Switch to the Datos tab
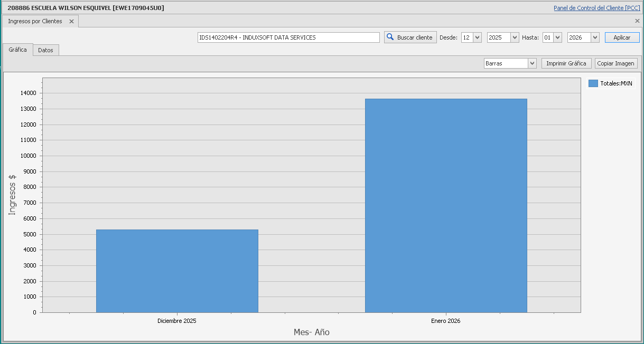 tap(45, 50)
